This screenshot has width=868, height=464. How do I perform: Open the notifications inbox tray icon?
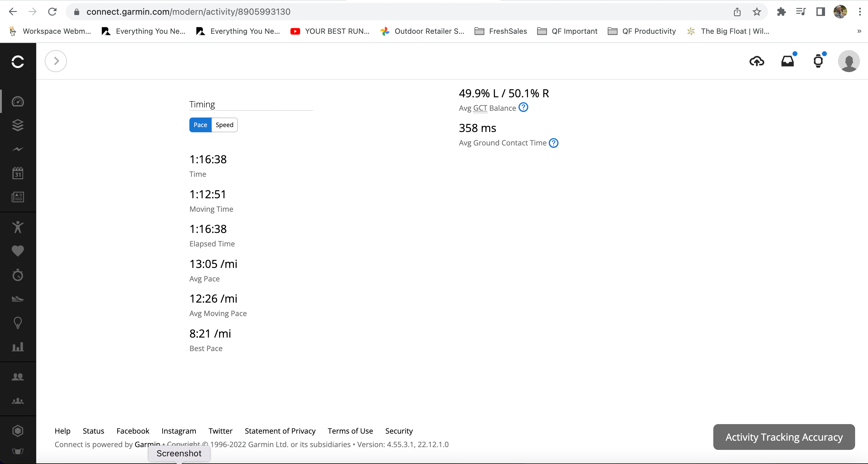[x=788, y=61]
